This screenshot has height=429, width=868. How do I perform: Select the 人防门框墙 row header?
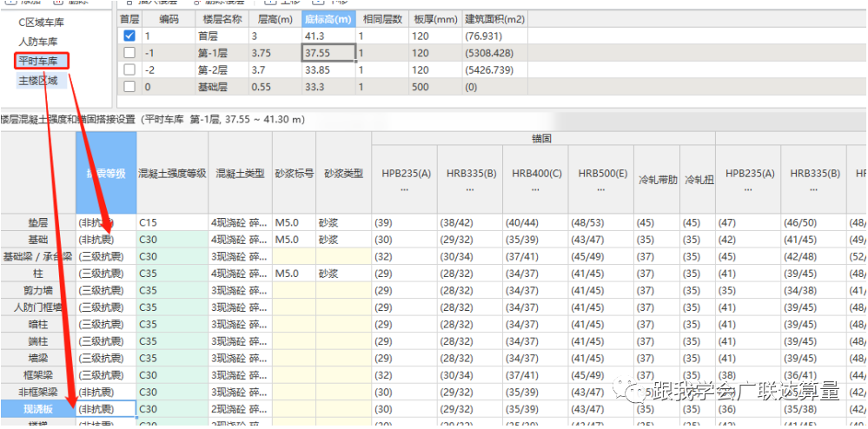point(37,307)
